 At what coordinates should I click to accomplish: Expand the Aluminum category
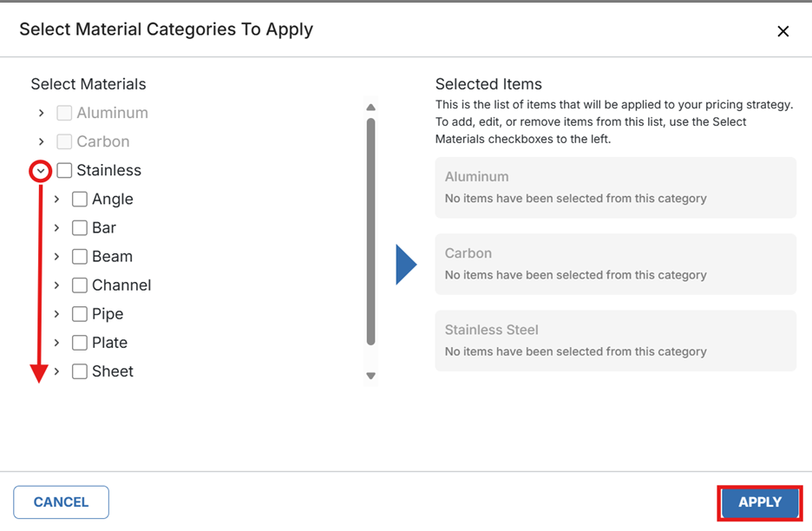coord(41,113)
